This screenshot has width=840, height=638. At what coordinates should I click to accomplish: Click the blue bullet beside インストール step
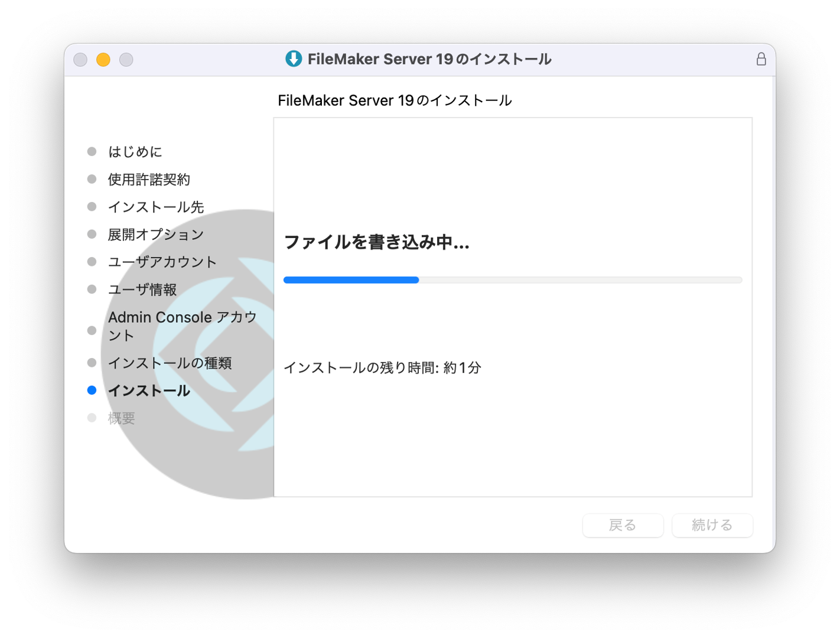coord(92,390)
